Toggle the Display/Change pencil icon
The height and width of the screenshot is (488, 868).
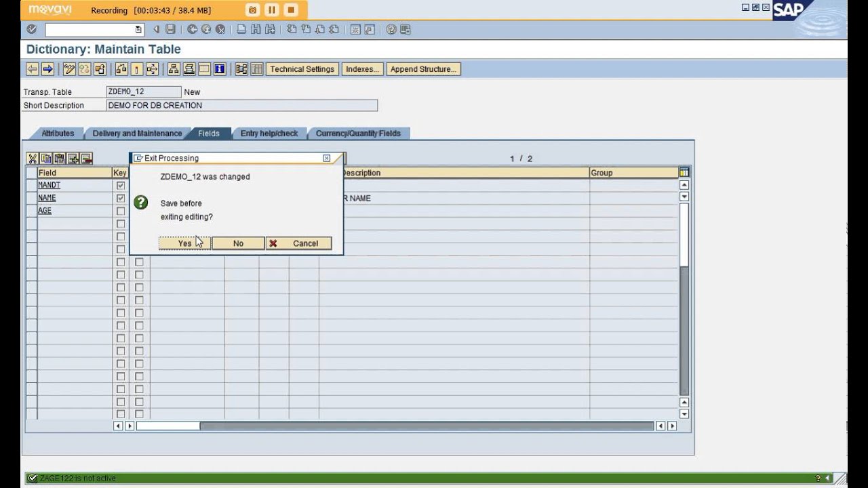(x=69, y=69)
